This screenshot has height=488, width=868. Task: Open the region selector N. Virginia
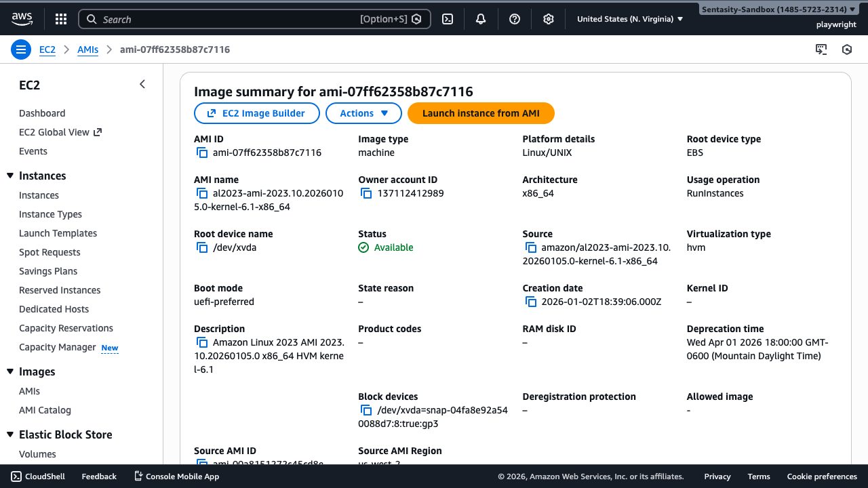[629, 19]
